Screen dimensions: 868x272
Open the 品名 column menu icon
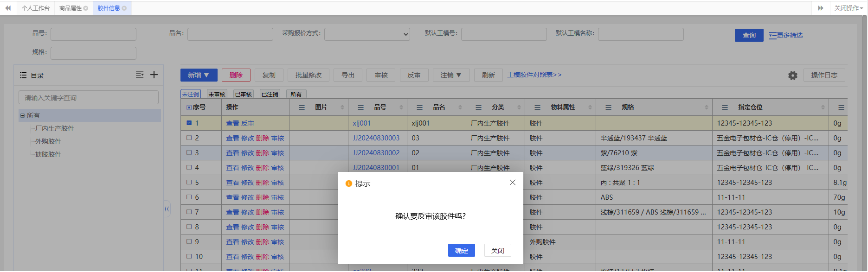pos(420,108)
